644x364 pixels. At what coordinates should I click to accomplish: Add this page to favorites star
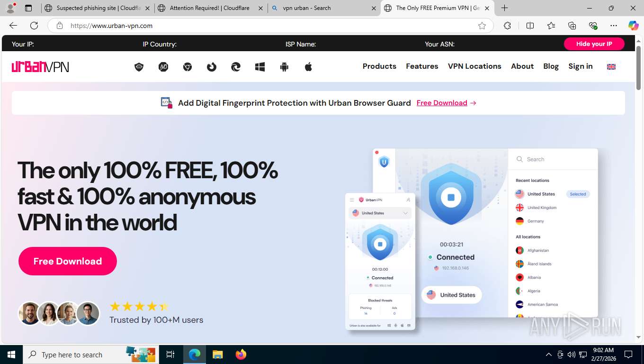(x=482, y=26)
